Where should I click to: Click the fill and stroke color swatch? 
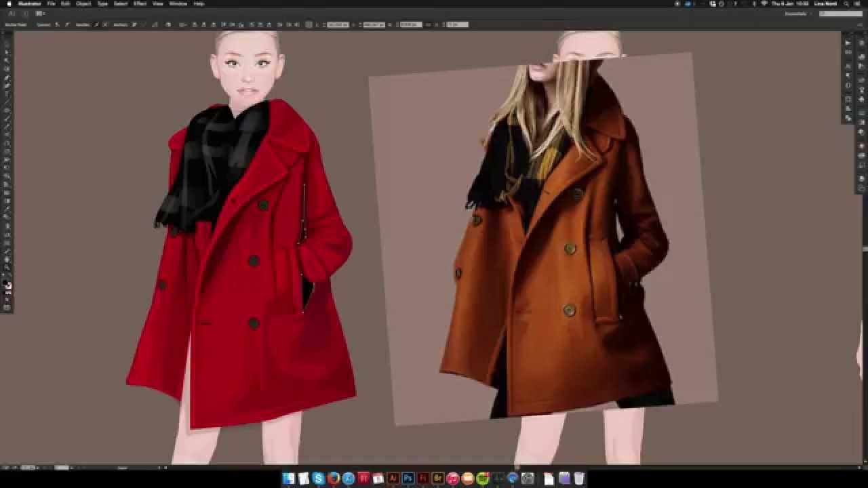tap(7, 285)
